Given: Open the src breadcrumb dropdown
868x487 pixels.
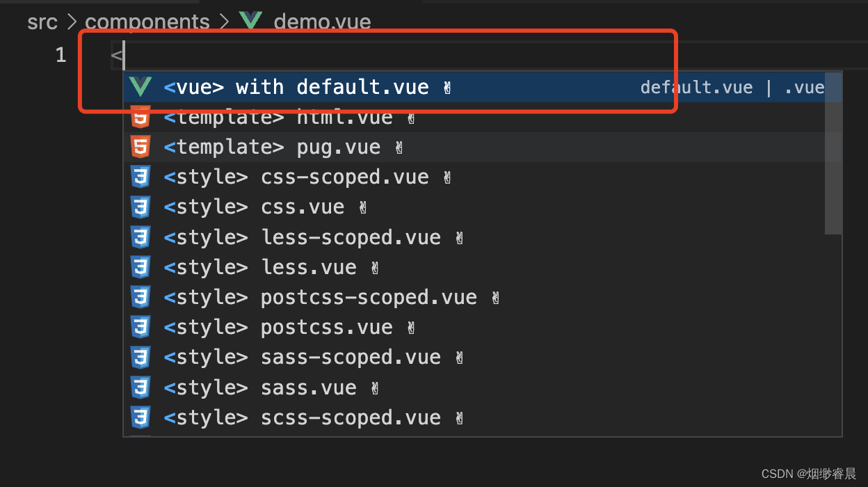Looking at the screenshot, I should [x=42, y=22].
